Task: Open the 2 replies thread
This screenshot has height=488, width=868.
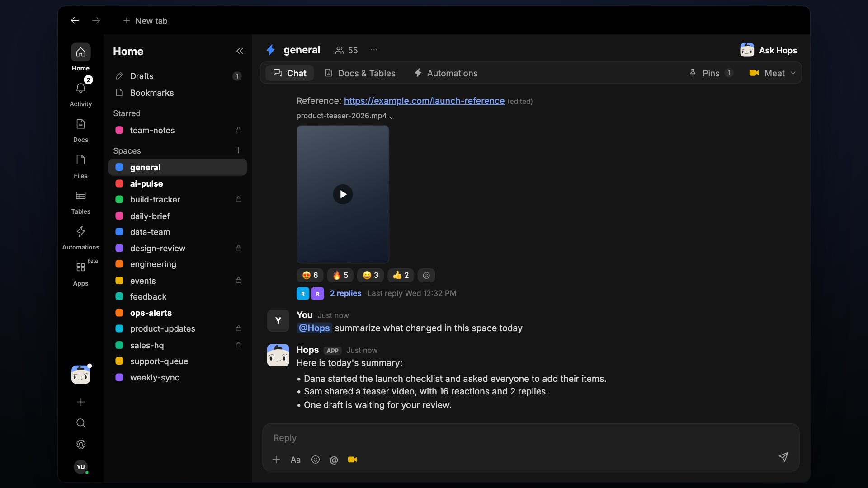Action: pos(345,293)
